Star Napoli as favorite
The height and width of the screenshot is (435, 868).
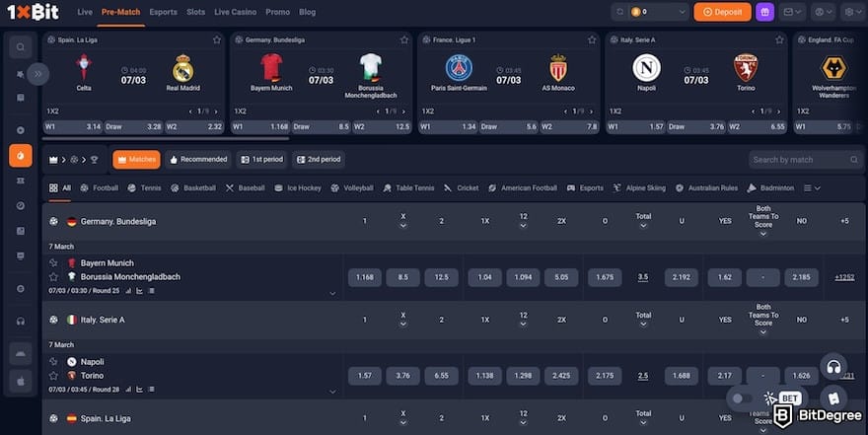[x=53, y=361]
